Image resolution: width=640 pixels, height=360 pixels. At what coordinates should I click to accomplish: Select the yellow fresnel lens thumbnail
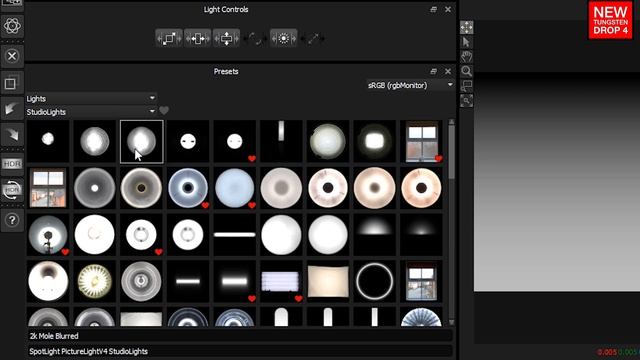(x=95, y=281)
